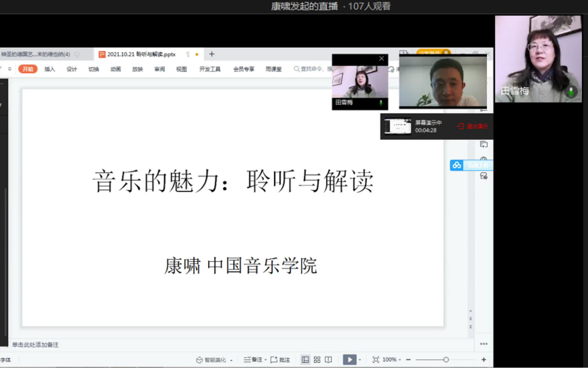Click the cloud sync icon beside search box

(x=391, y=69)
